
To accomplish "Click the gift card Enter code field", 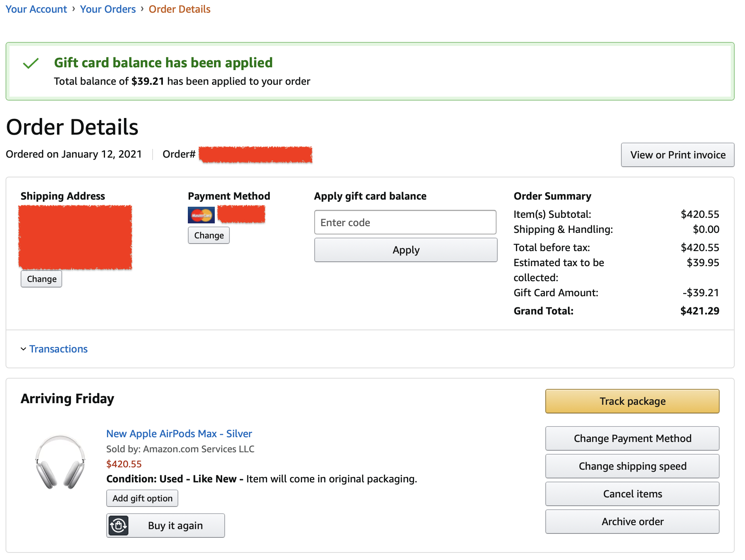I will (x=405, y=223).
